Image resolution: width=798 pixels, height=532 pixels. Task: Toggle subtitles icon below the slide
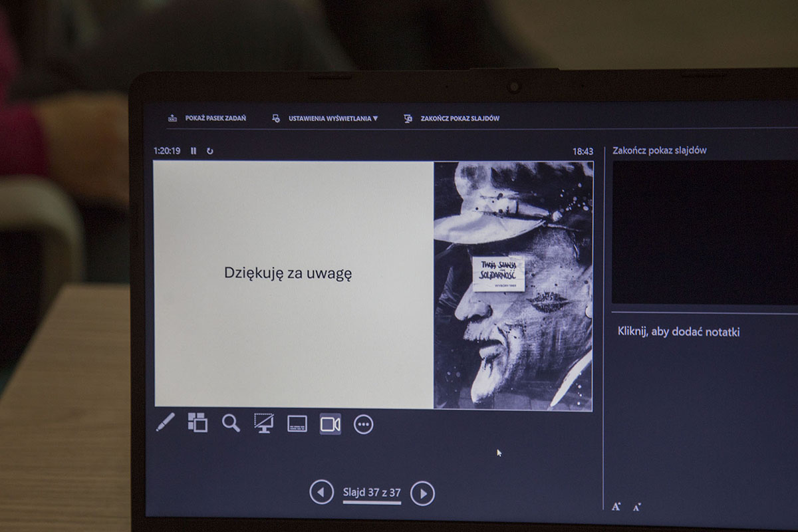(297, 424)
